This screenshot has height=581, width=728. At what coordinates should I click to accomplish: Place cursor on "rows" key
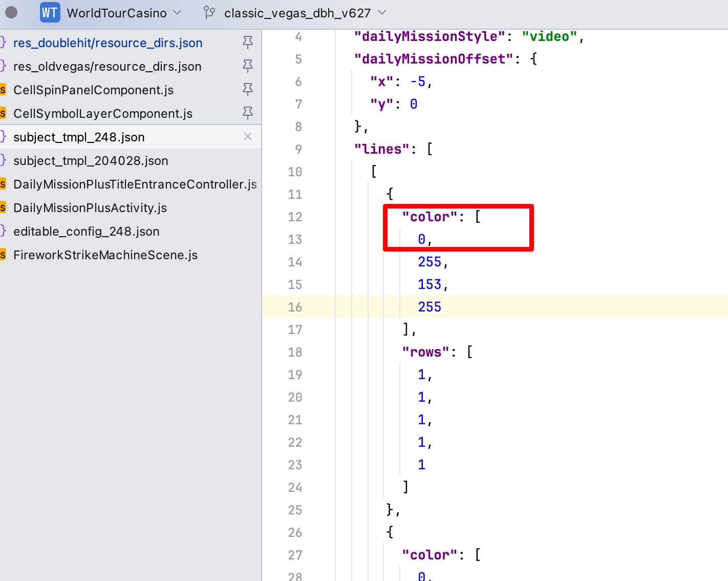point(425,352)
